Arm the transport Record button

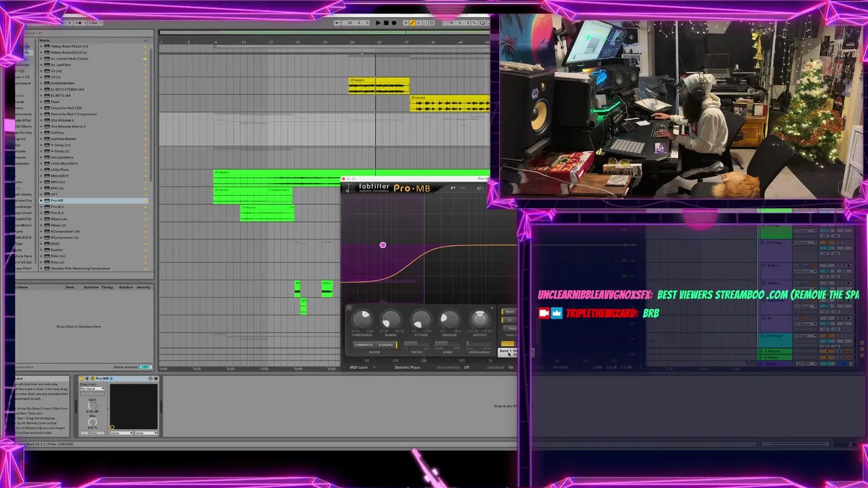pos(394,23)
